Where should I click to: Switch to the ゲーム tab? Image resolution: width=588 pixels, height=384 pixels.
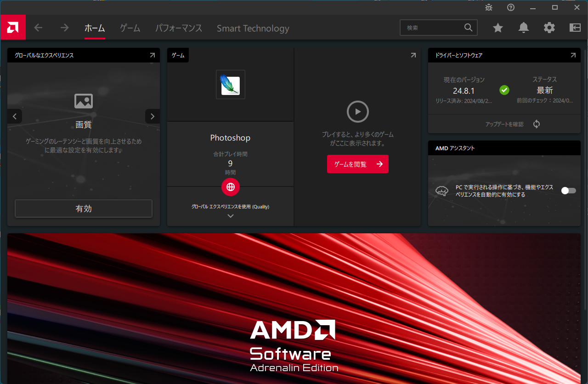[130, 28]
